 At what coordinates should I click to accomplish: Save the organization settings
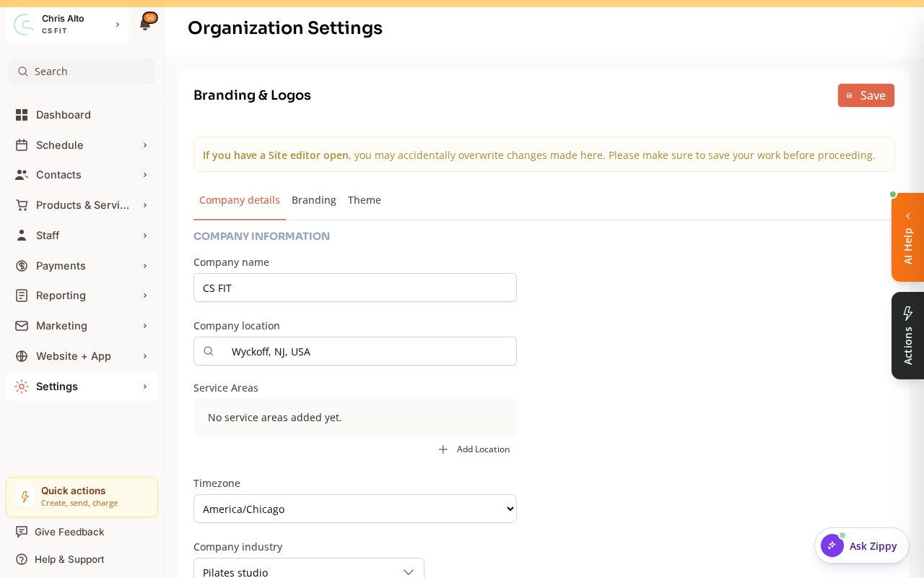pos(866,95)
